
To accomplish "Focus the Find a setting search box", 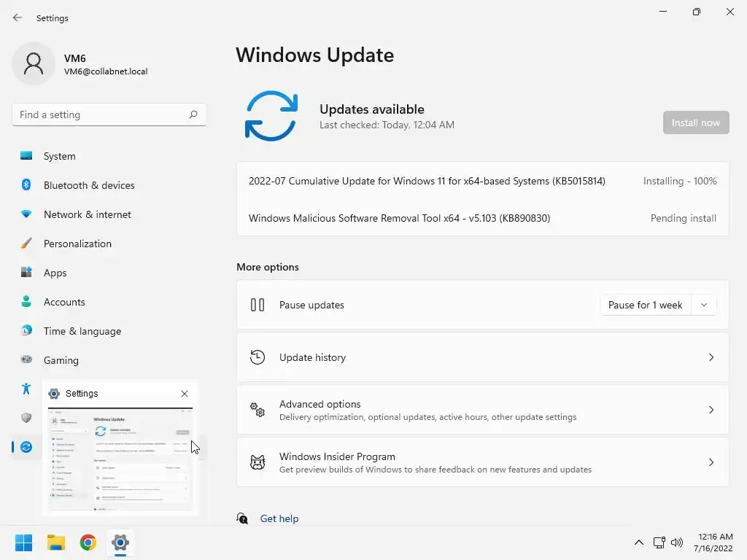I will tap(109, 114).
